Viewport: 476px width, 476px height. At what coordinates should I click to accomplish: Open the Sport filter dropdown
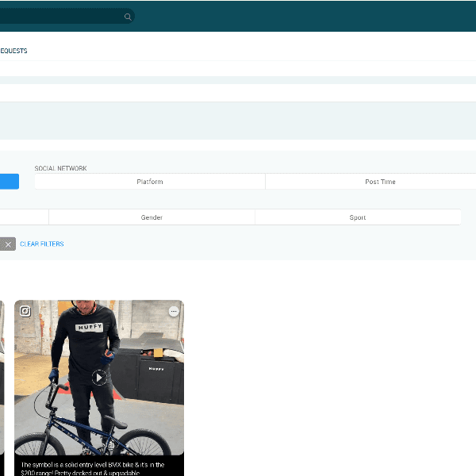357,217
